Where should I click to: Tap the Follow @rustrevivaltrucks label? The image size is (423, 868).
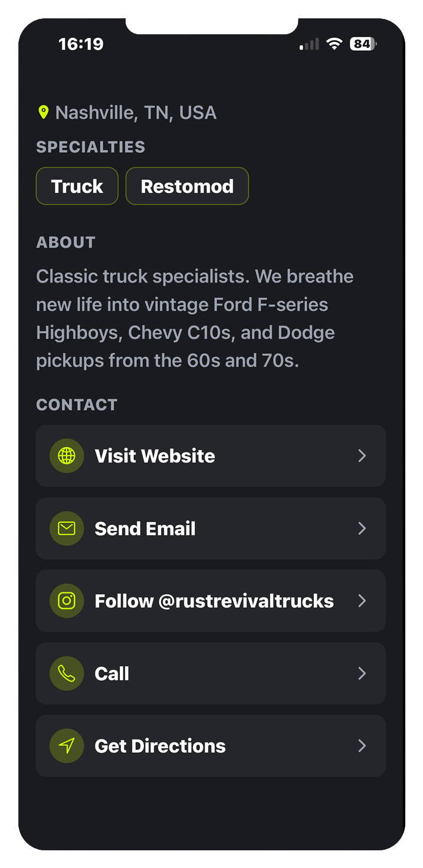pos(214,601)
